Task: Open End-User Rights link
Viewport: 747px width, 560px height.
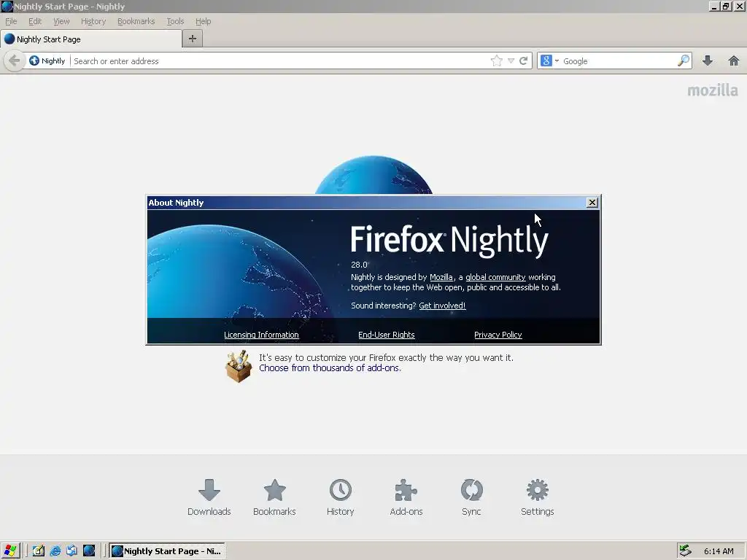Action: tap(387, 335)
